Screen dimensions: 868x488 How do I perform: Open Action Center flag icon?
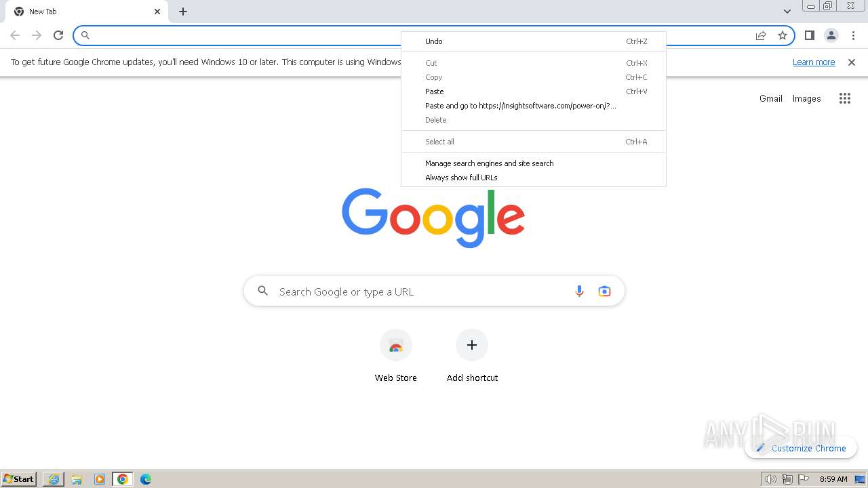coord(804,479)
